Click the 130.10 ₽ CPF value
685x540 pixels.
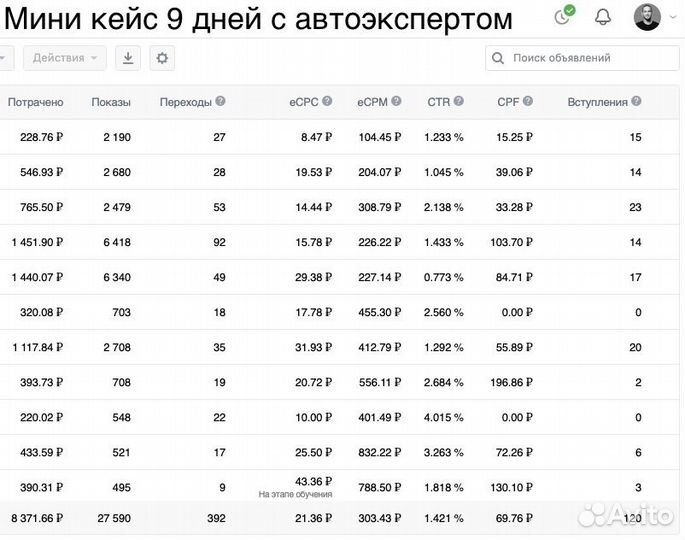click(512, 487)
